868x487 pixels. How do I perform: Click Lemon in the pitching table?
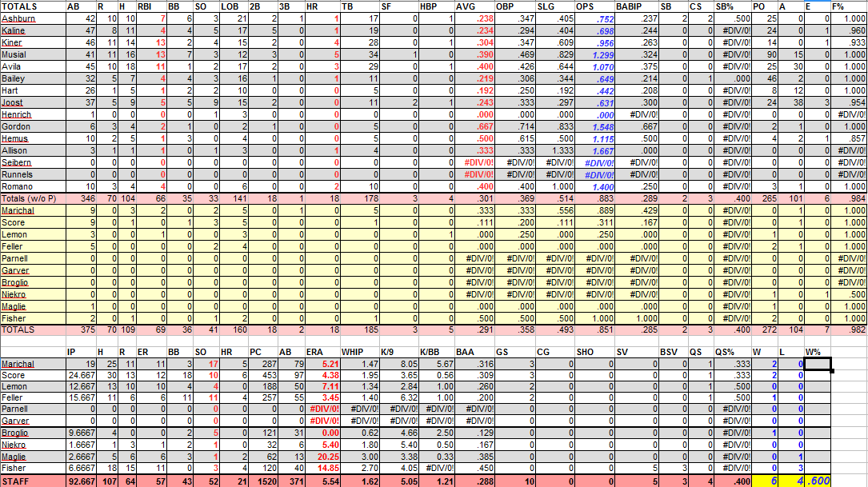tap(33, 387)
